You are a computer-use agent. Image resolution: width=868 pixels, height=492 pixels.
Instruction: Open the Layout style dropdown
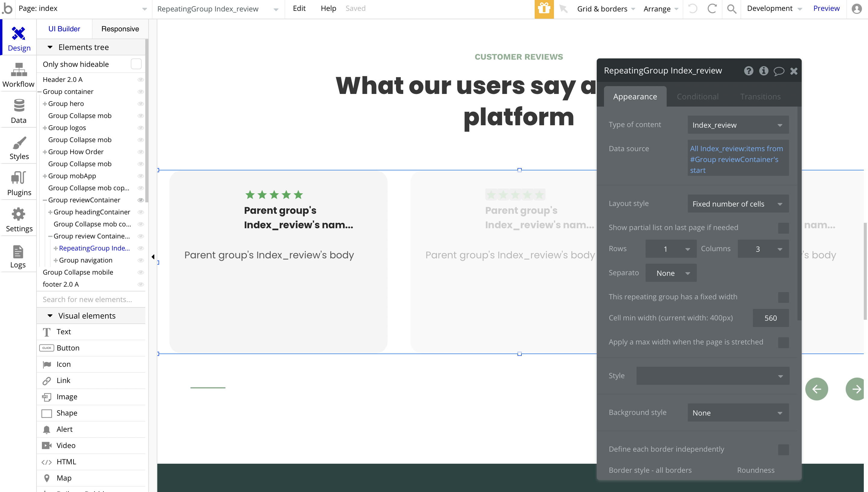pyautogui.click(x=738, y=204)
